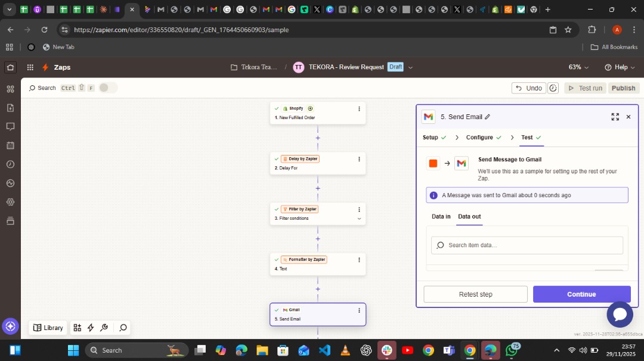Open All Bookmarks folder
The height and width of the screenshot is (361, 644).
tap(614, 47)
